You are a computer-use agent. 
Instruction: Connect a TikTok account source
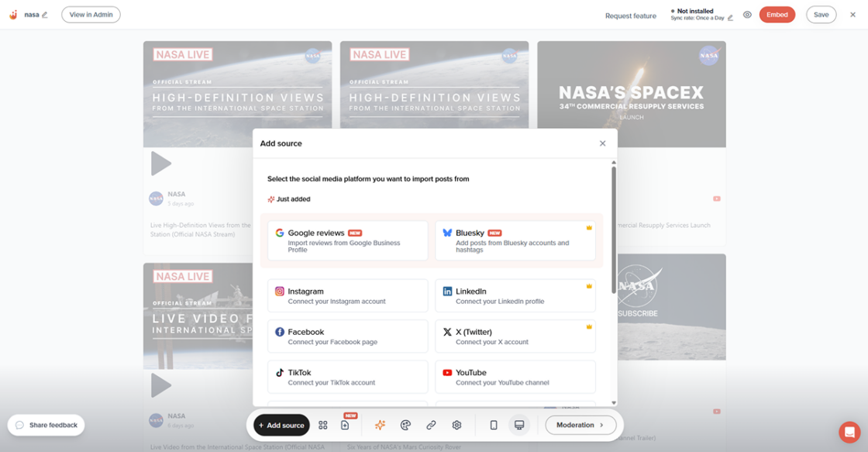pyautogui.click(x=348, y=377)
